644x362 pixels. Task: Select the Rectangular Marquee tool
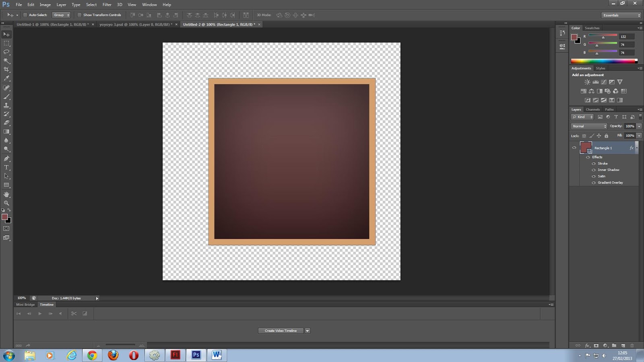point(6,43)
